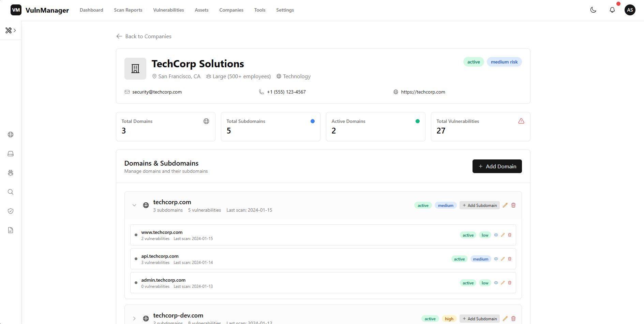Add Subdomain to techcorp.com
This screenshot has height=324, width=644.
point(480,205)
